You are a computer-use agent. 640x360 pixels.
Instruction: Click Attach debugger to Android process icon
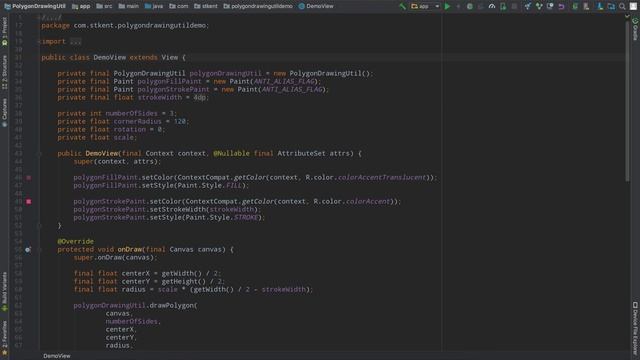click(x=503, y=7)
